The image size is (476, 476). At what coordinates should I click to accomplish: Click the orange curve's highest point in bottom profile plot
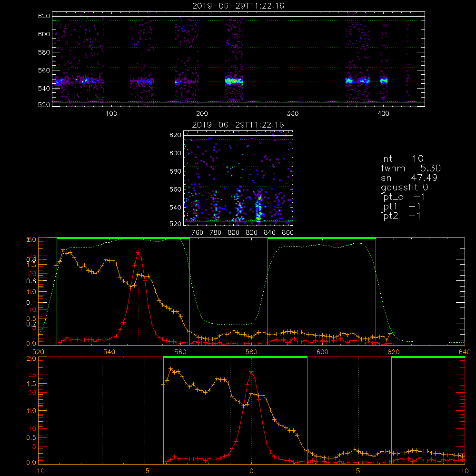[x=170, y=368]
